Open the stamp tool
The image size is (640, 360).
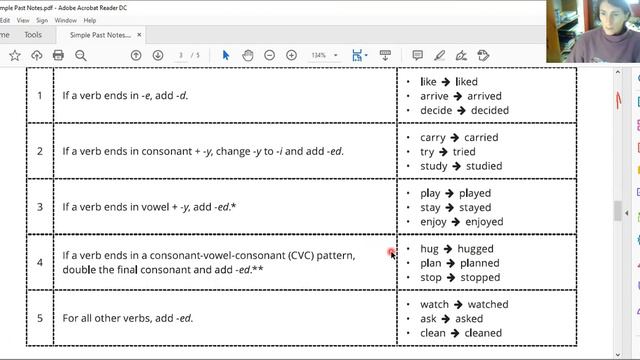click(x=483, y=56)
